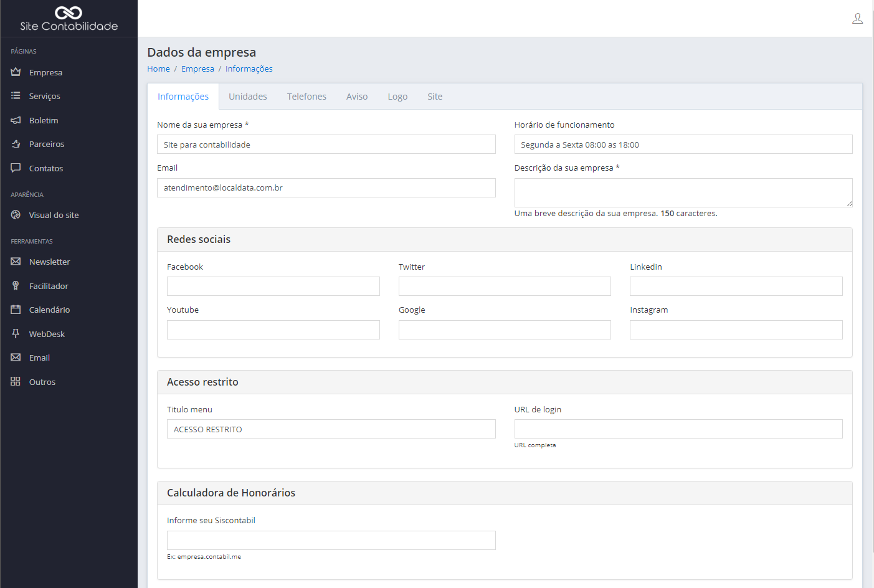Click the user profile icon in header
Screen dimensions: 874x588
pos(857,19)
